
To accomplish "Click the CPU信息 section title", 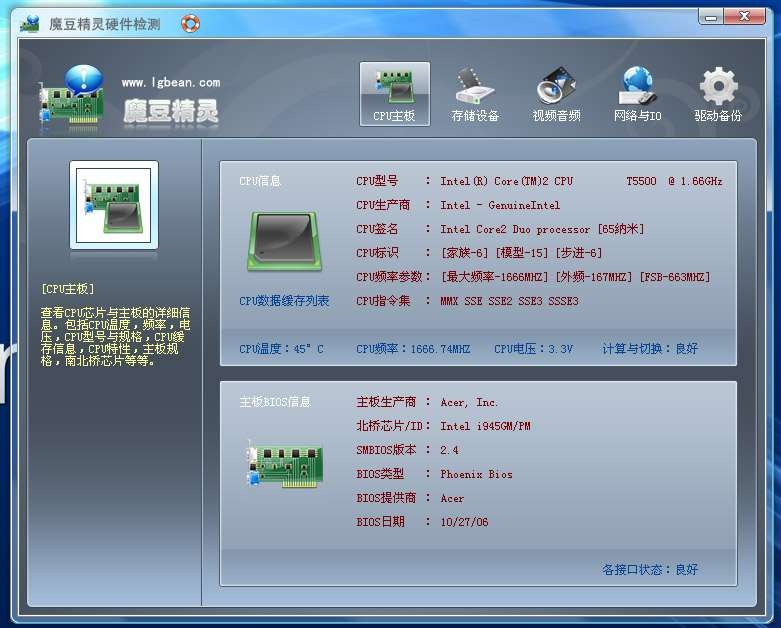I will click(x=260, y=181).
